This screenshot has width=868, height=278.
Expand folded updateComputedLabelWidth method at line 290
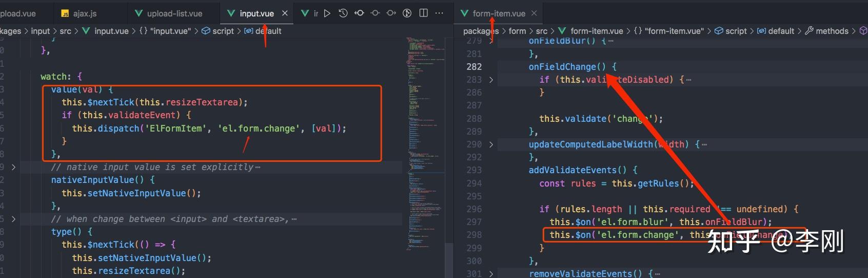click(491, 144)
